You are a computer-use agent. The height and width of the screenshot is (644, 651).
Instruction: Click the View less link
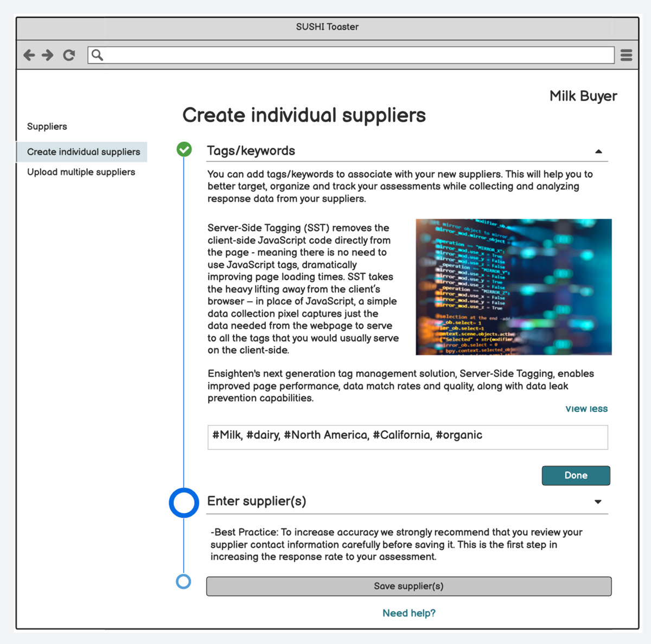tap(586, 409)
